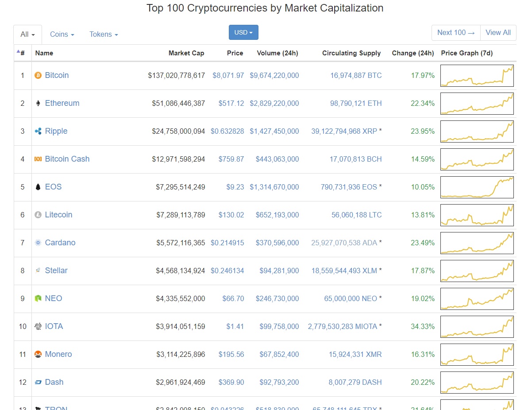Expand the Coins dropdown

tap(62, 34)
